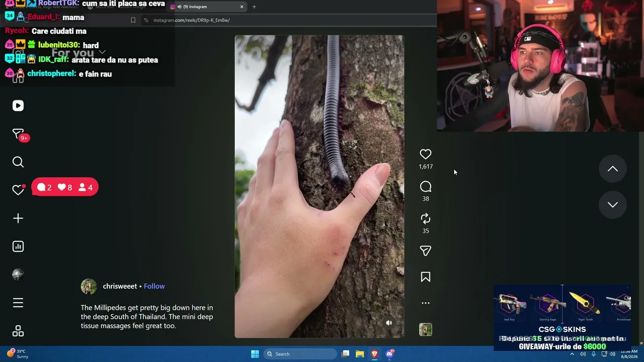View the 1,617 likes count
This screenshot has height=362, width=644.
426,166
